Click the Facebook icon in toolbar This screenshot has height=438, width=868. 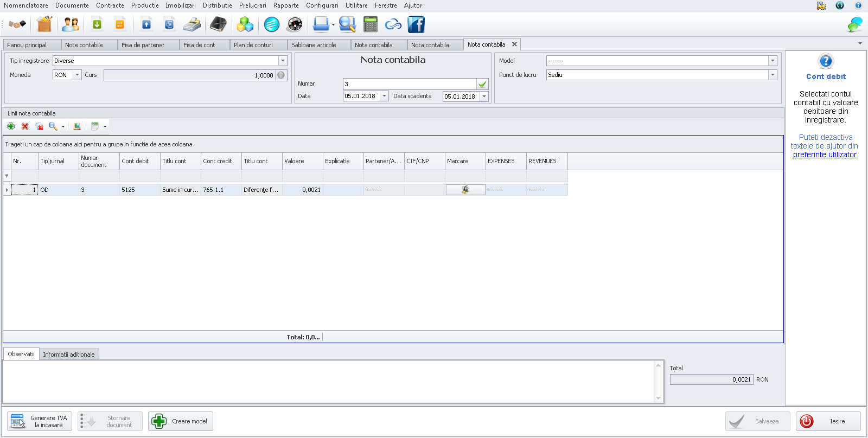(416, 24)
